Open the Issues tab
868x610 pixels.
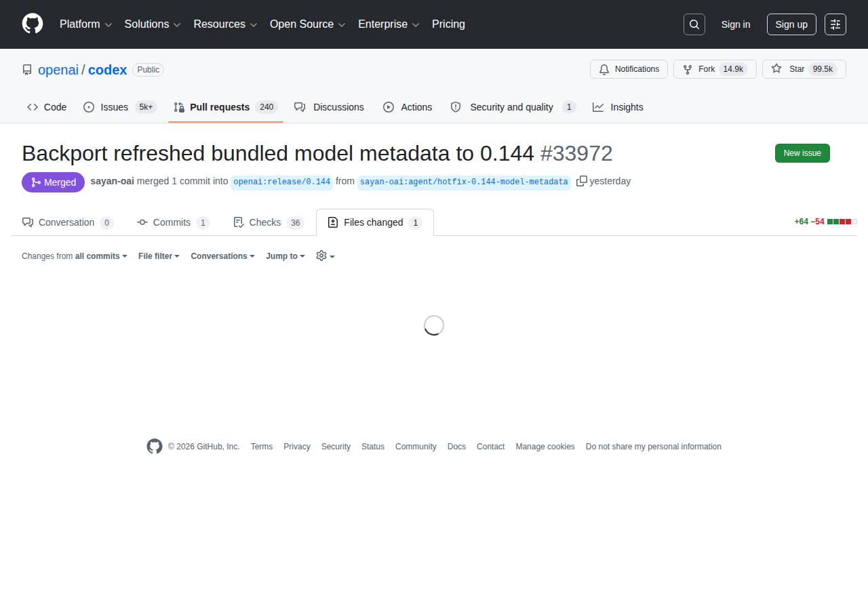pos(120,107)
